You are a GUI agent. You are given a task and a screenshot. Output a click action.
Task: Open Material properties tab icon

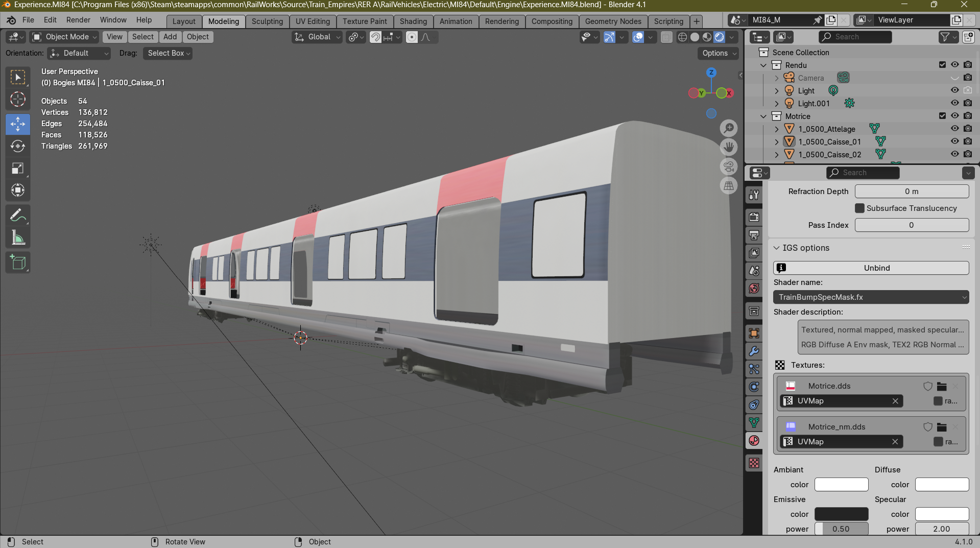754,441
